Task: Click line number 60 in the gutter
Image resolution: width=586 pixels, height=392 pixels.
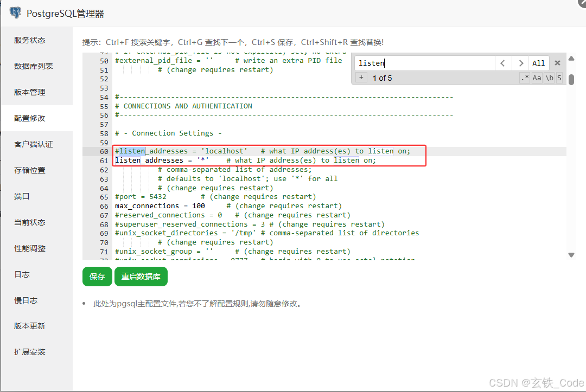Action: tap(104, 151)
